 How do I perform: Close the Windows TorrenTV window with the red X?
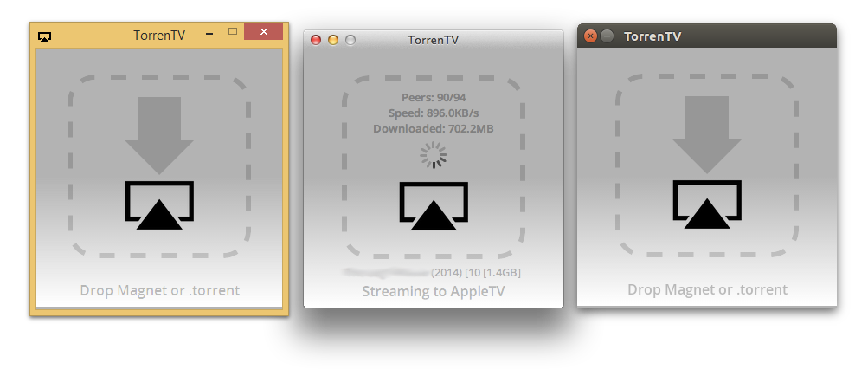(263, 31)
